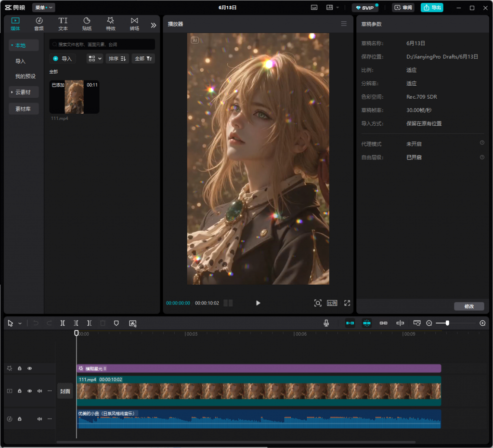Switch to the 音频 audio tab
Screen dimensions: 493x448
39,24
